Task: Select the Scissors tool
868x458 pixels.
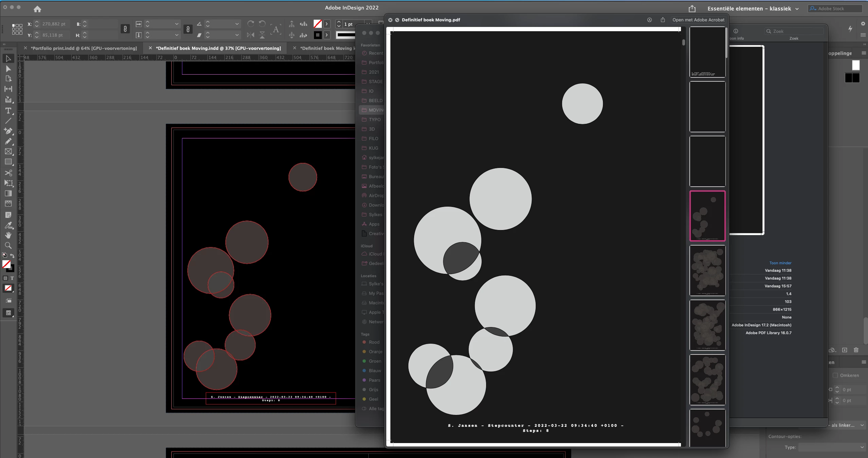Action: tap(8, 173)
